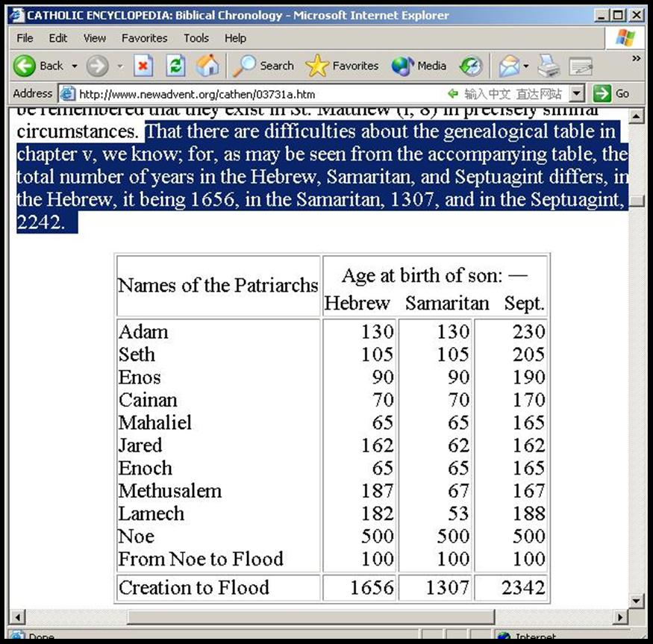This screenshot has width=653, height=644.
Task: Open the View menu
Action: click(x=95, y=38)
